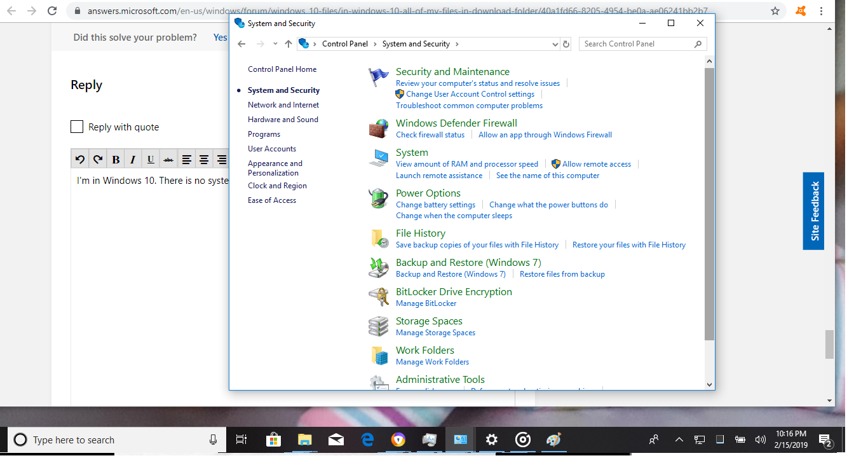Open the Windows Defender Firewall brick-wall icon
Viewport: 868px width, 458px height.
point(379,128)
